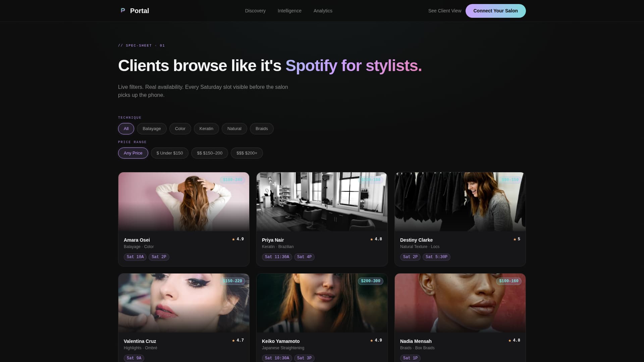Click the Destiny Clarke stylist name

[416, 240]
